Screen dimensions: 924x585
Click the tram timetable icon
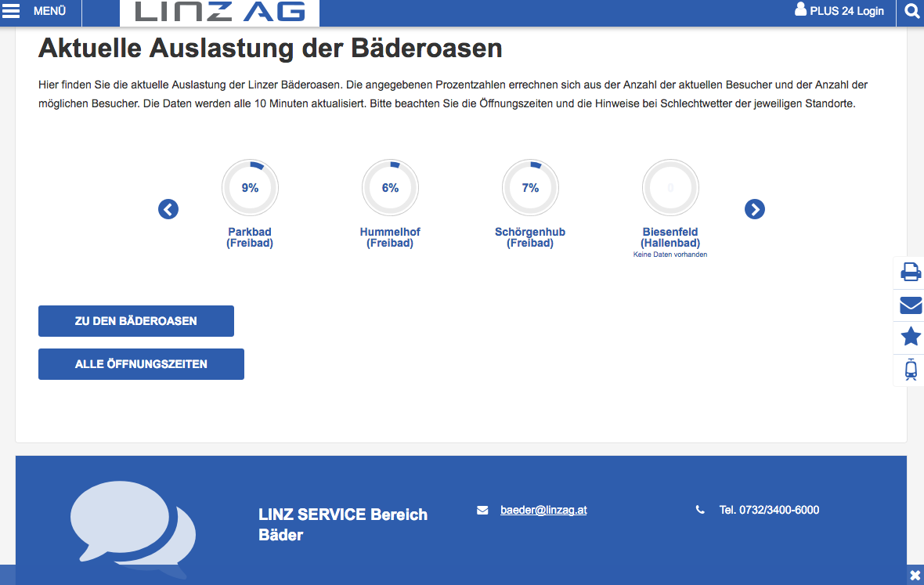[911, 369]
